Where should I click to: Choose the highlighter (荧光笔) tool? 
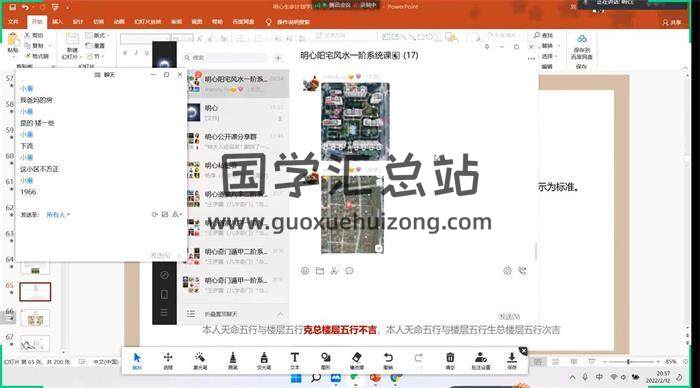click(264, 360)
